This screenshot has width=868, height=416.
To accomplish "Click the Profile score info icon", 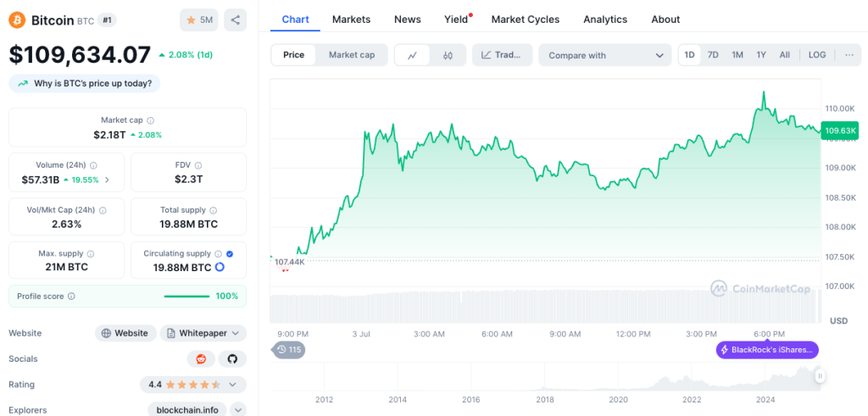I will pyautogui.click(x=71, y=296).
